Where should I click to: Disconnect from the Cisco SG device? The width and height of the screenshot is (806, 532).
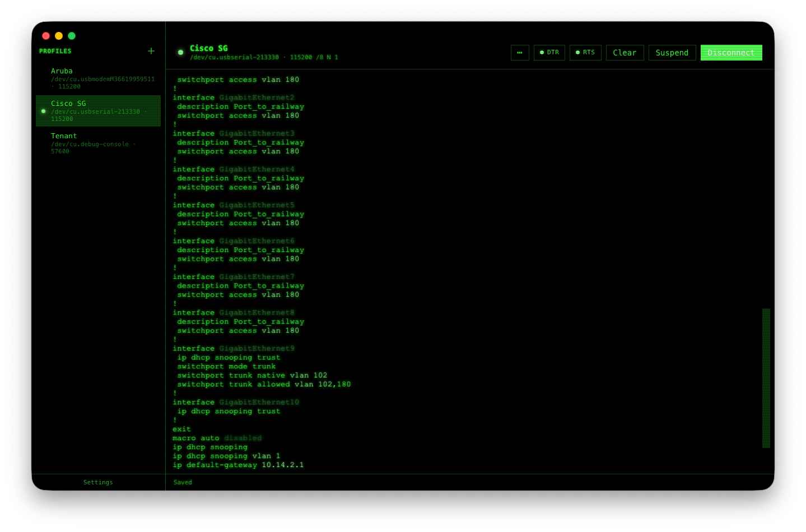click(x=731, y=53)
